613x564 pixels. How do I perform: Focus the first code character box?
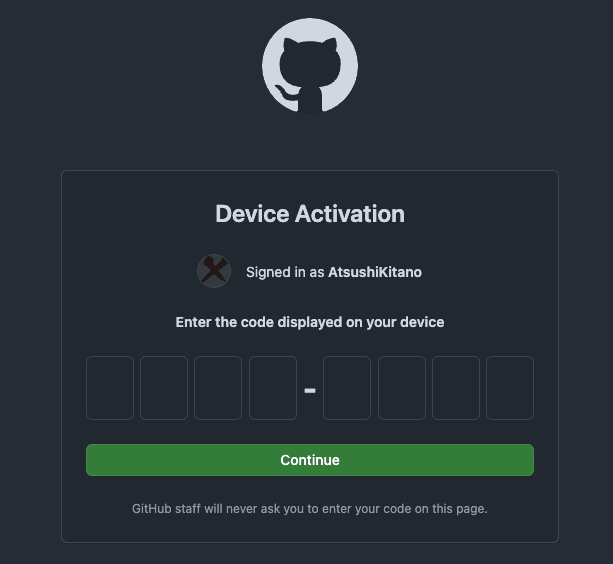[x=110, y=388]
